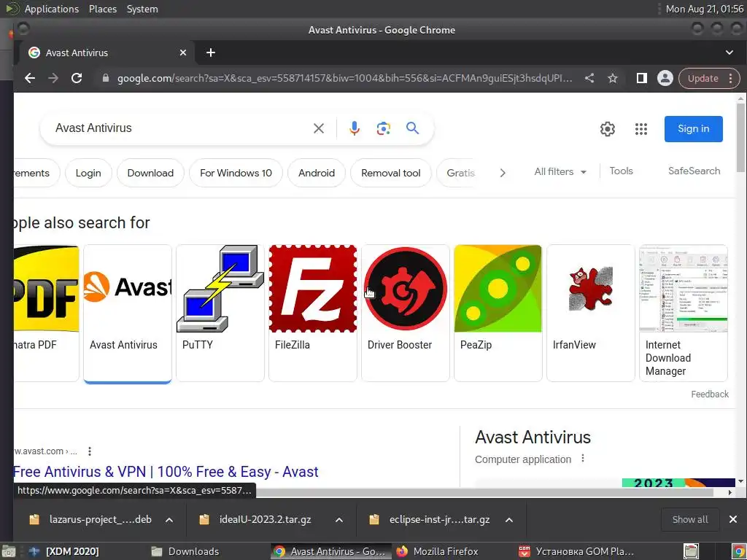The height and width of the screenshot is (560, 747).
Task: Open Free Antivirus & VPN Avast result
Action: pyautogui.click(x=166, y=472)
